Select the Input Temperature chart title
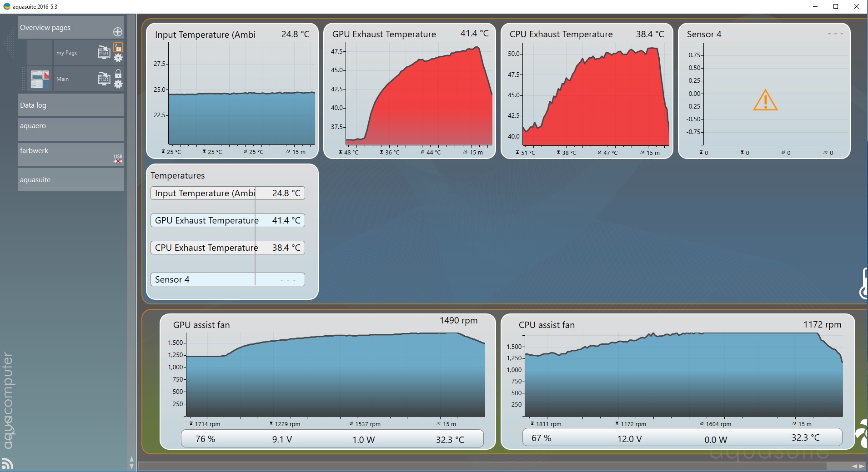 tap(205, 35)
